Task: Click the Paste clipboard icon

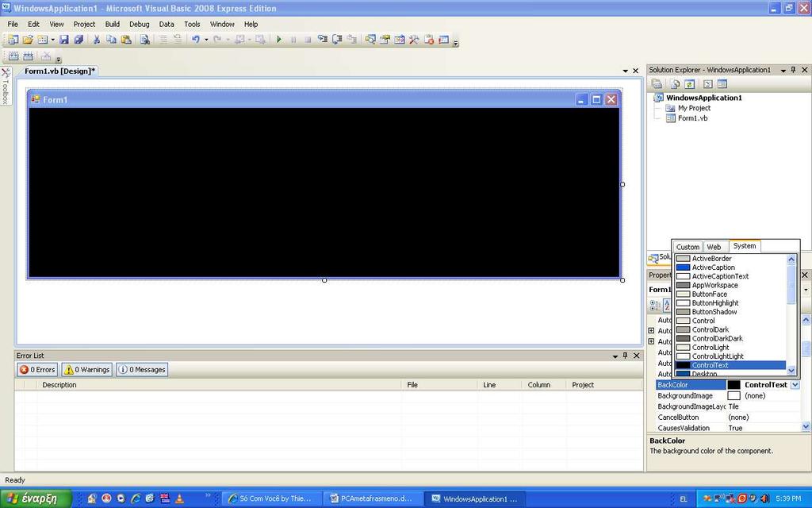Action: coord(126,40)
